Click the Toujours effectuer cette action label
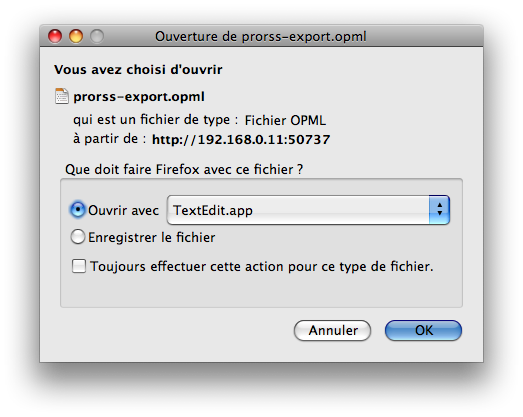The height and width of the screenshot is (417, 523). pyautogui.click(x=262, y=267)
